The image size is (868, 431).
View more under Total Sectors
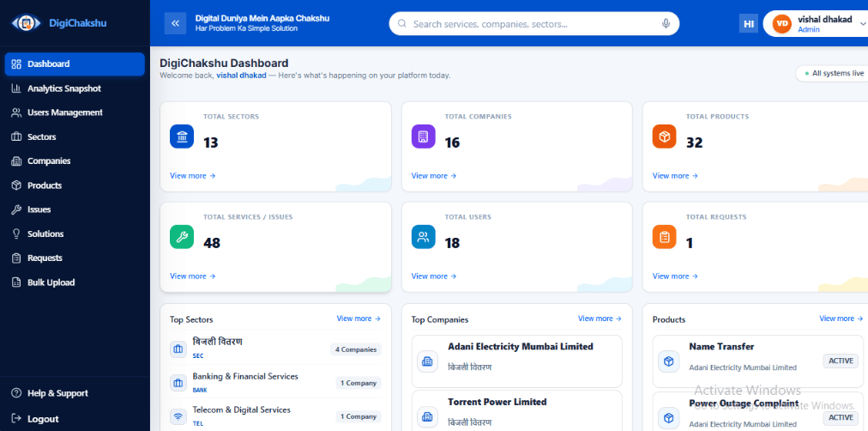coord(193,176)
